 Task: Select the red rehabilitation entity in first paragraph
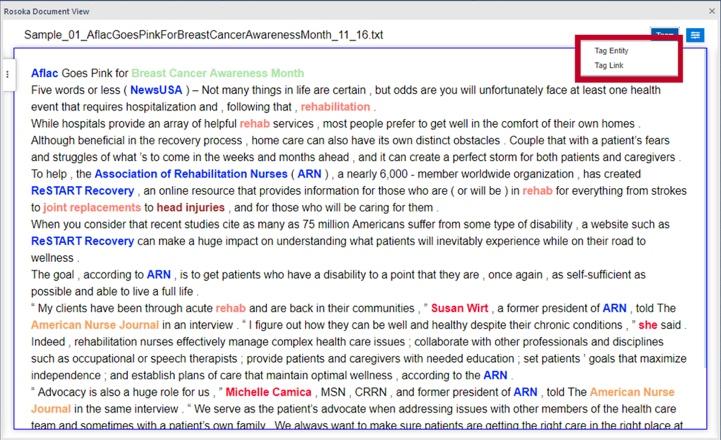pyautogui.click(x=335, y=106)
